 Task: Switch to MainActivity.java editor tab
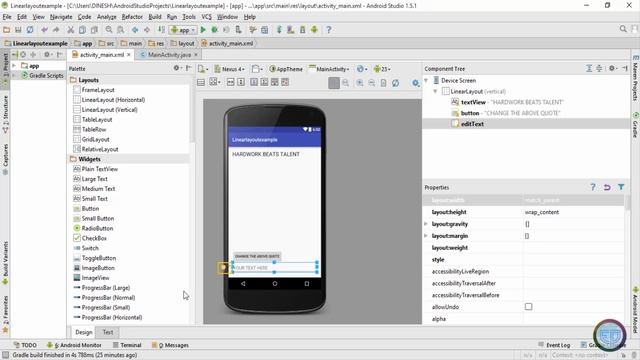tap(169, 55)
